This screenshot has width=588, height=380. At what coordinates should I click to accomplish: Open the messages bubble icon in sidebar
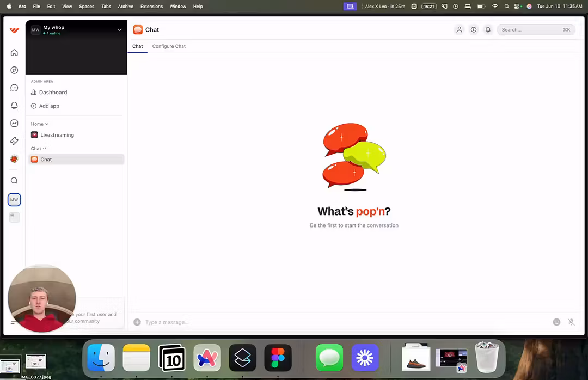tap(14, 88)
